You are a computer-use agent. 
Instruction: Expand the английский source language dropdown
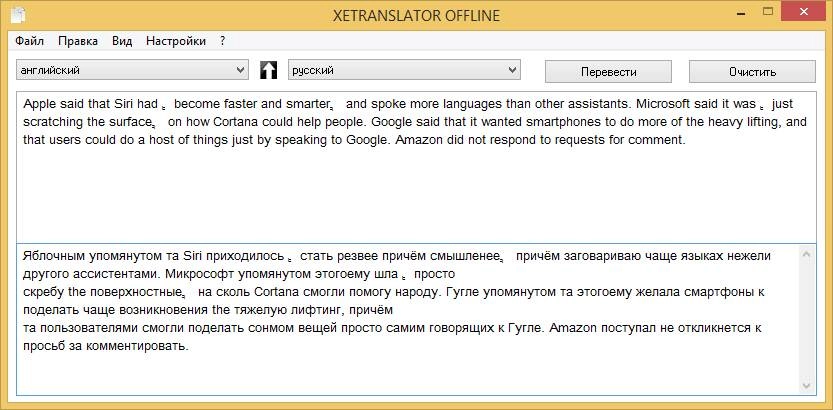[x=132, y=70]
